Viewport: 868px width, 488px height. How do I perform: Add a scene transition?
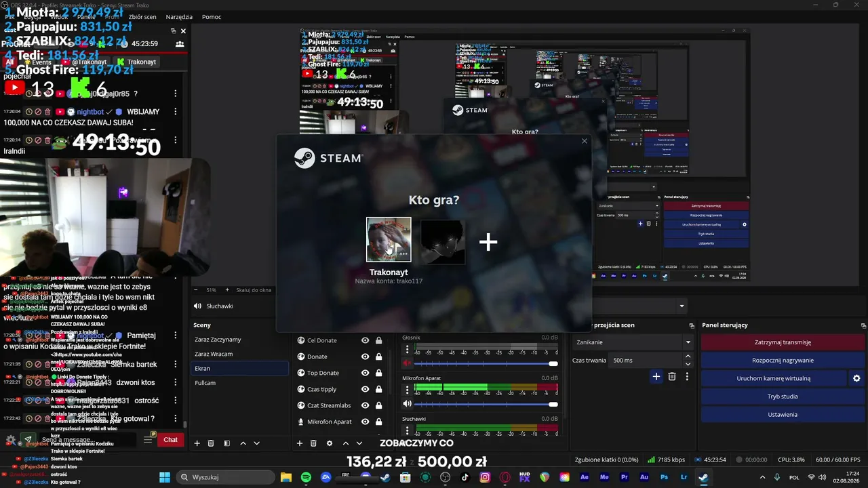coord(656,376)
